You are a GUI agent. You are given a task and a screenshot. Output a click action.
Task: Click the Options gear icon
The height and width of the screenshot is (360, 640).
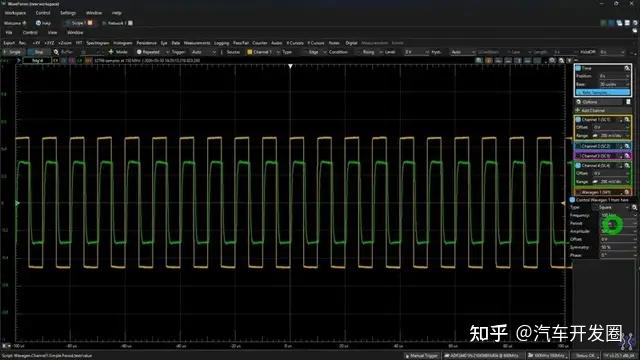(x=579, y=102)
